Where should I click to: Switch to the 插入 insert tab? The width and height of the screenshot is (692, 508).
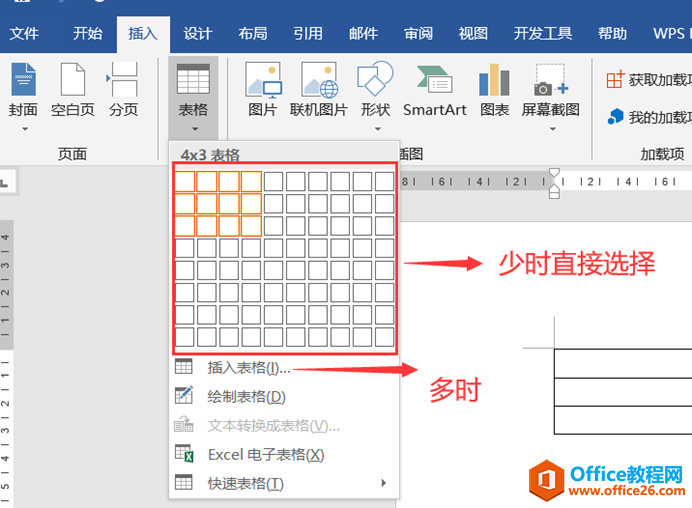[x=143, y=34]
